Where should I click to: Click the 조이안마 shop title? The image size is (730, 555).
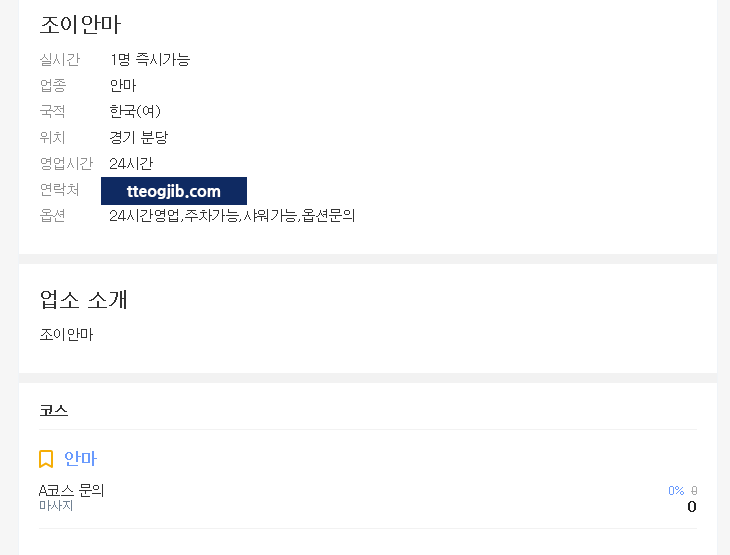coord(80,25)
